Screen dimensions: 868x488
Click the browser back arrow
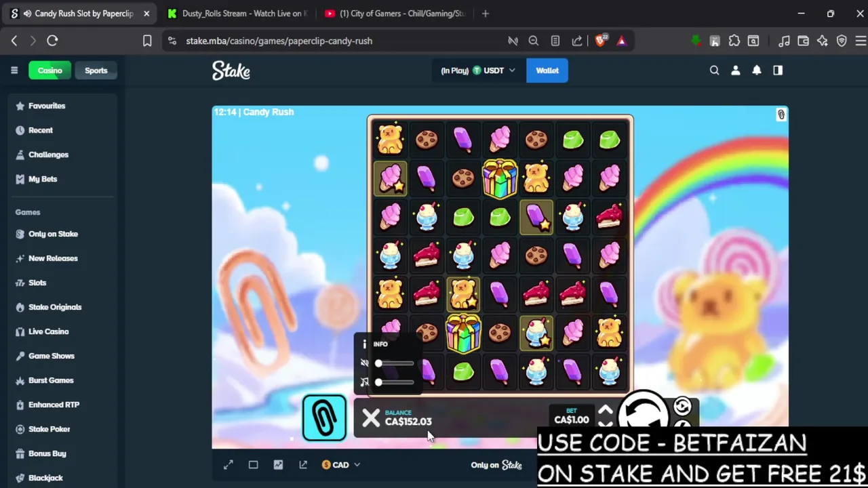click(14, 41)
